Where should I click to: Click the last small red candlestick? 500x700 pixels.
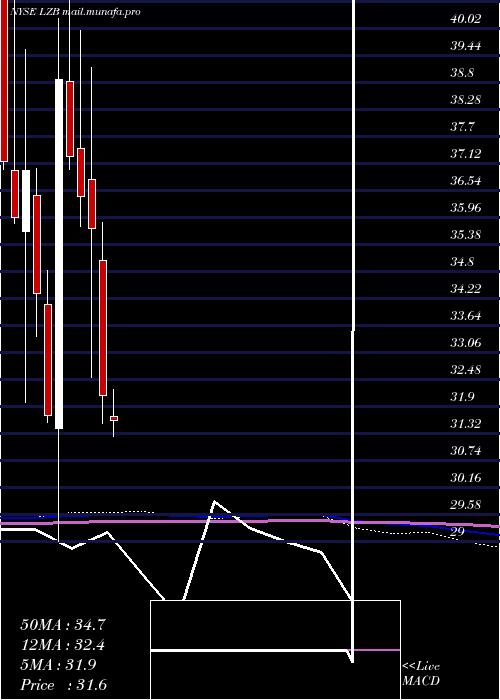(114, 418)
